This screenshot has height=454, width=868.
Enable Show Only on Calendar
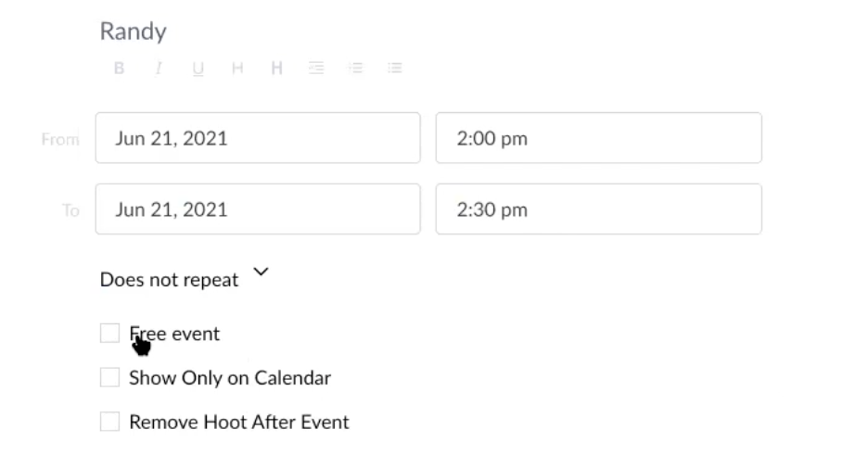point(110,377)
